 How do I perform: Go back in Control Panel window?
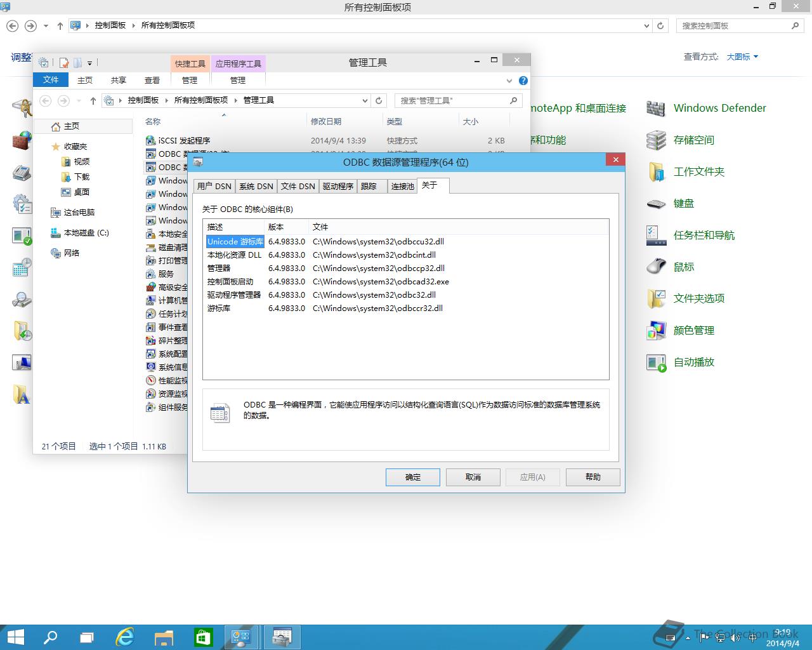coord(12,25)
